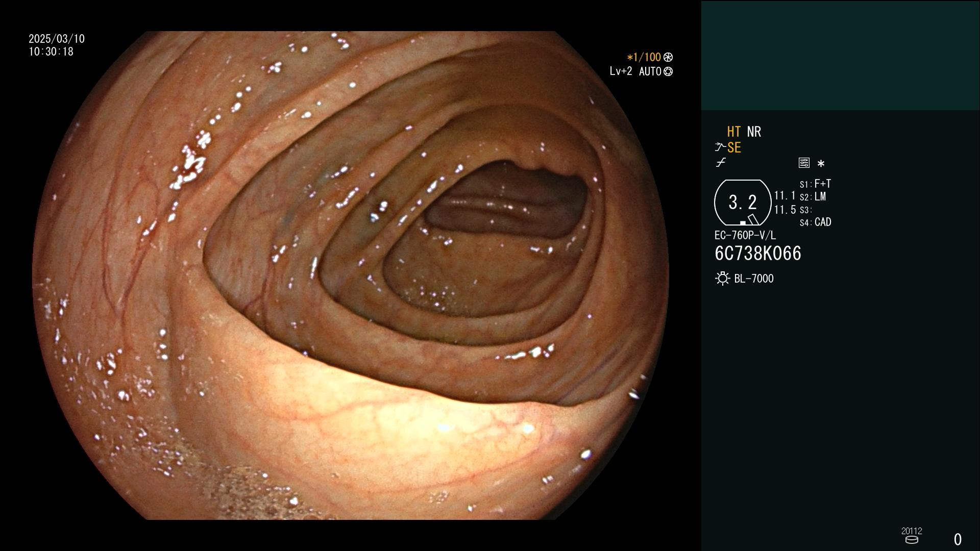Click the tone curve icon below SE
The width and height of the screenshot is (980, 551).
tap(721, 163)
